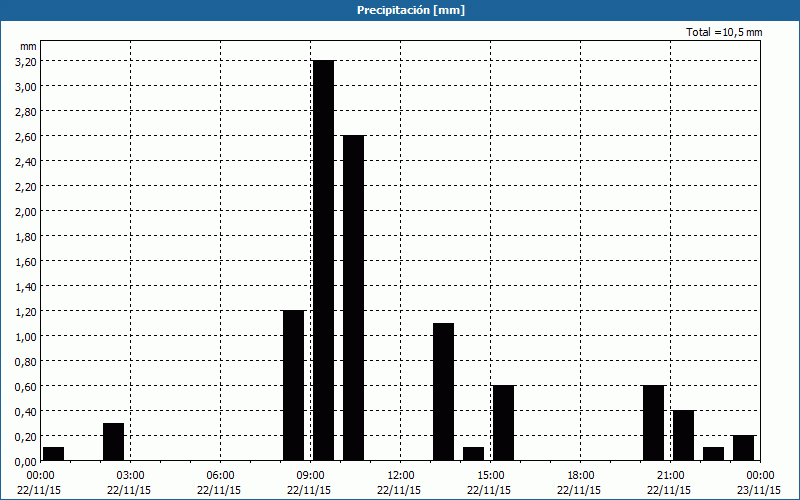Click the 03:00 time axis label
The image size is (800, 500).
coord(131,476)
